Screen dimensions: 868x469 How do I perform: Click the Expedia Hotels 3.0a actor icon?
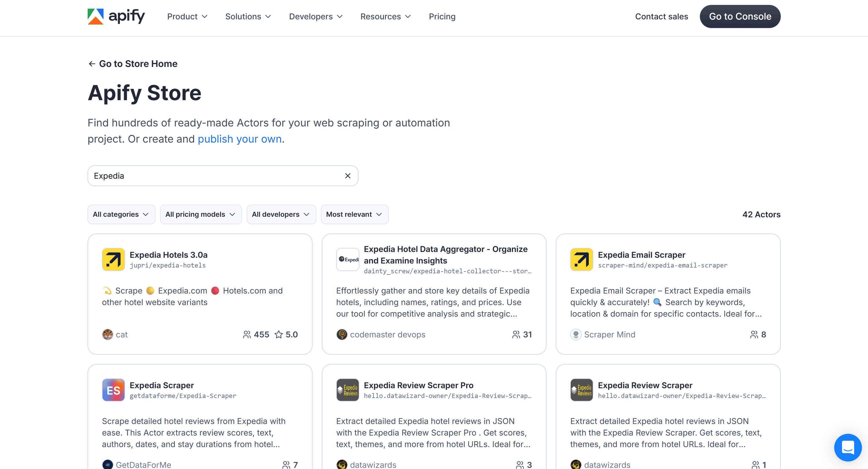tap(113, 259)
